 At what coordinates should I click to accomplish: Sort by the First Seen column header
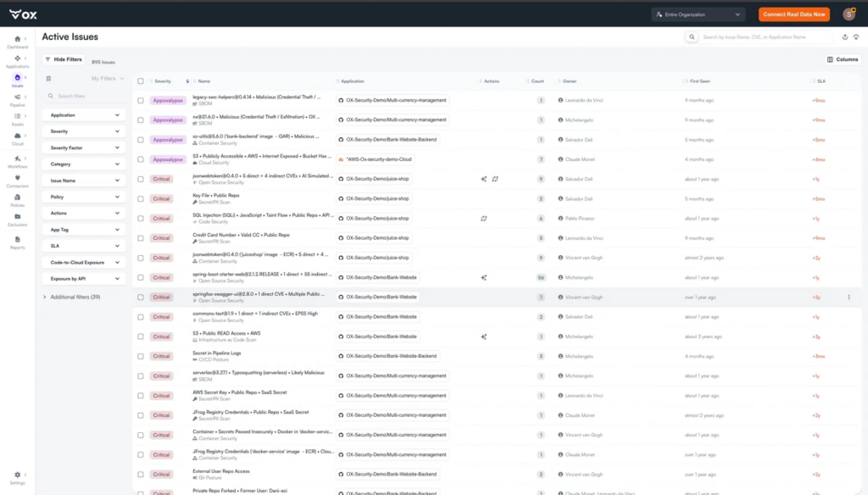[x=699, y=81]
